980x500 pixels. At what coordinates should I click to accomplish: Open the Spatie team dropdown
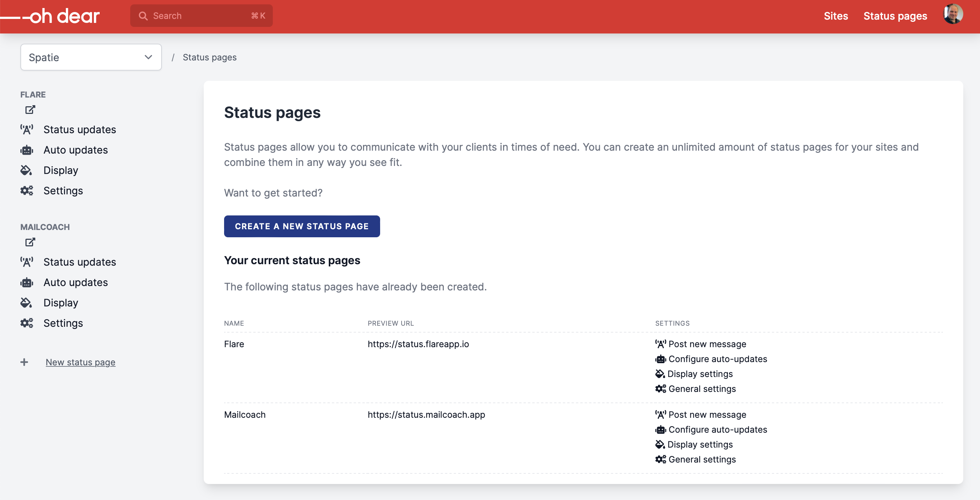[x=91, y=57]
